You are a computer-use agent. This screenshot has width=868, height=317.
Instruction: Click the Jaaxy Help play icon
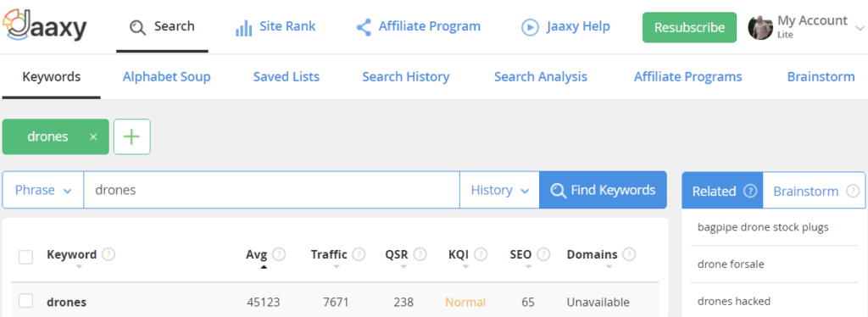(530, 27)
